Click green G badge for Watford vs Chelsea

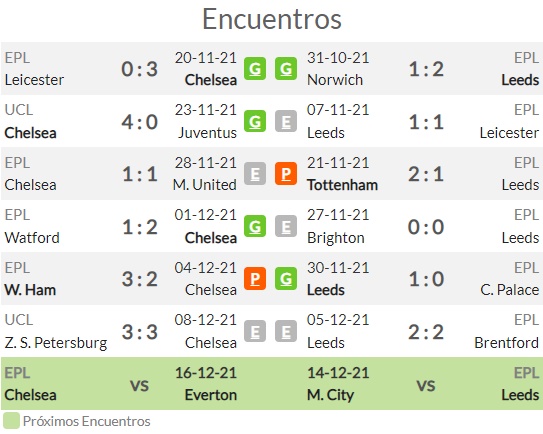[x=255, y=226]
